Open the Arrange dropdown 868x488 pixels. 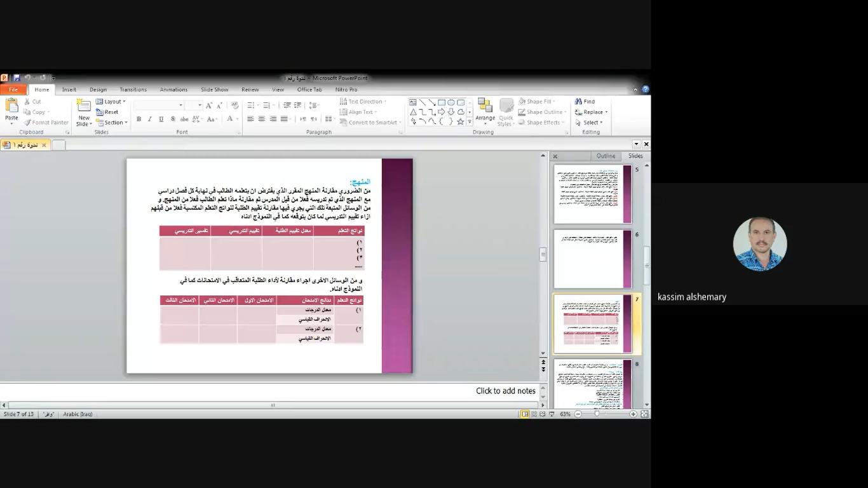point(485,112)
